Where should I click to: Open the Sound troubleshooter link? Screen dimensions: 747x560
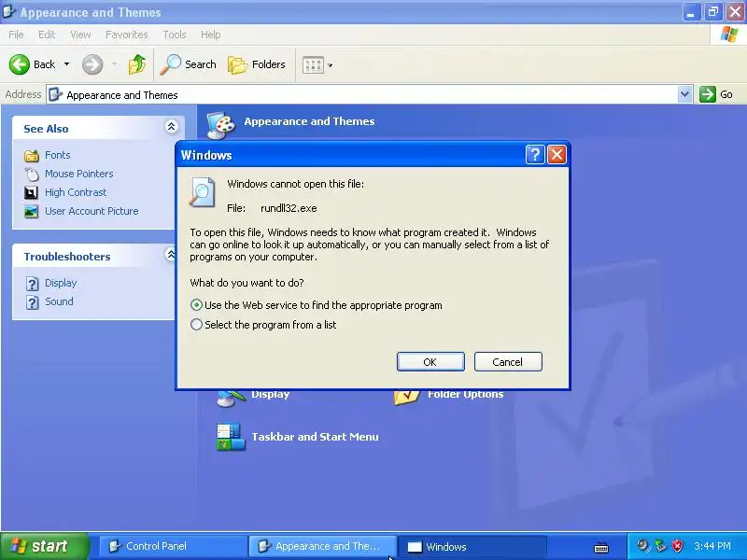(x=59, y=301)
